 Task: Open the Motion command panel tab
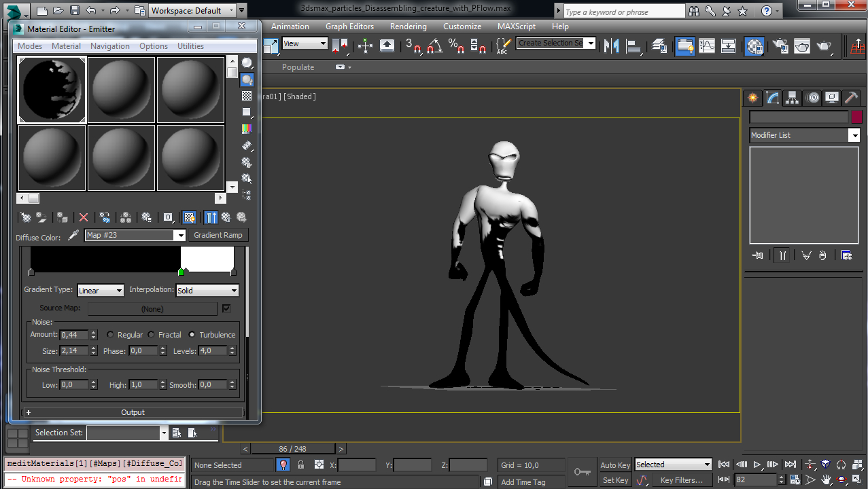(812, 98)
